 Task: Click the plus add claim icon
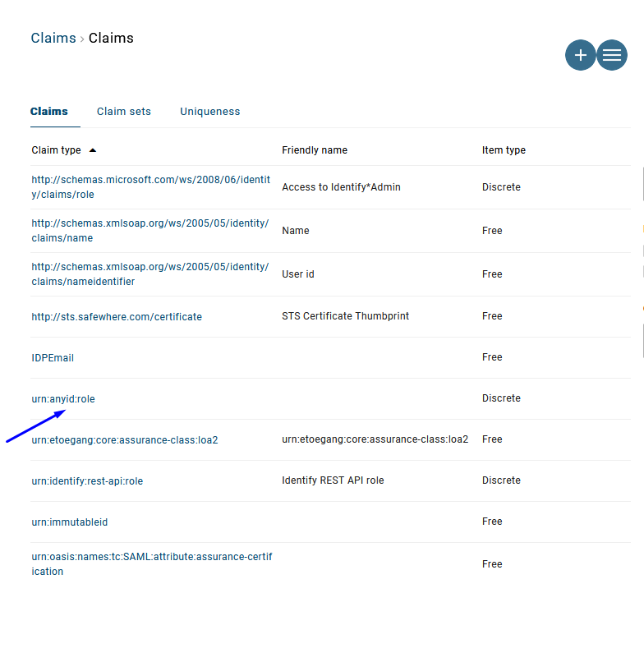[x=580, y=55]
